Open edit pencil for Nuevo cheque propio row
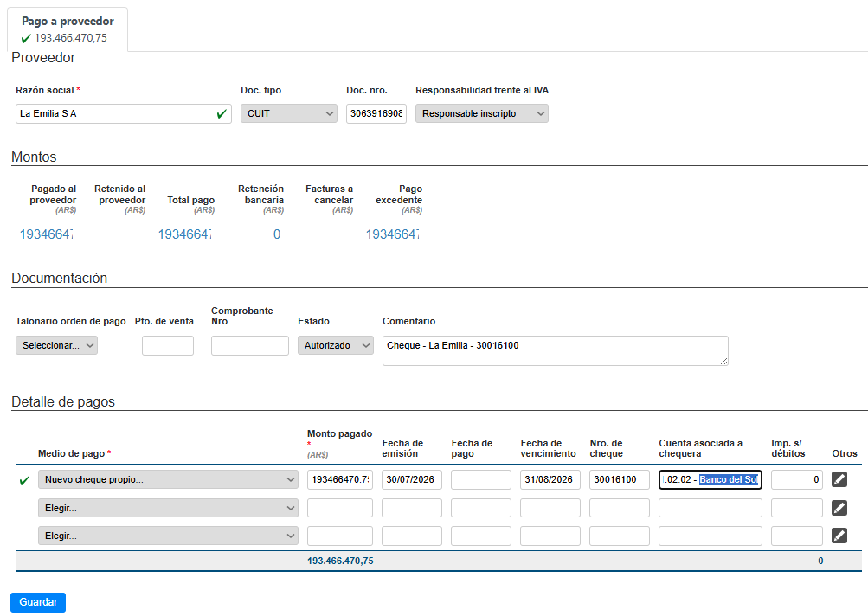This screenshot has width=868, height=616. tap(839, 479)
